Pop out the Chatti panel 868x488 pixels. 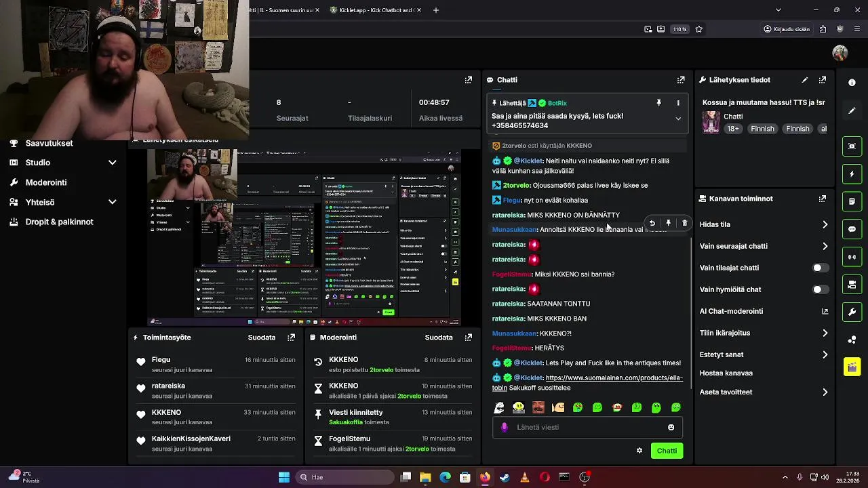point(681,80)
